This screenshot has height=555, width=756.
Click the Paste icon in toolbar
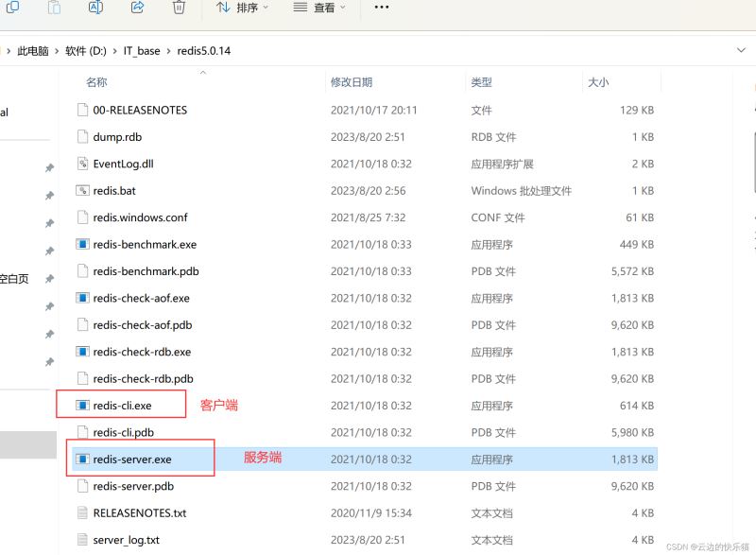[x=53, y=8]
